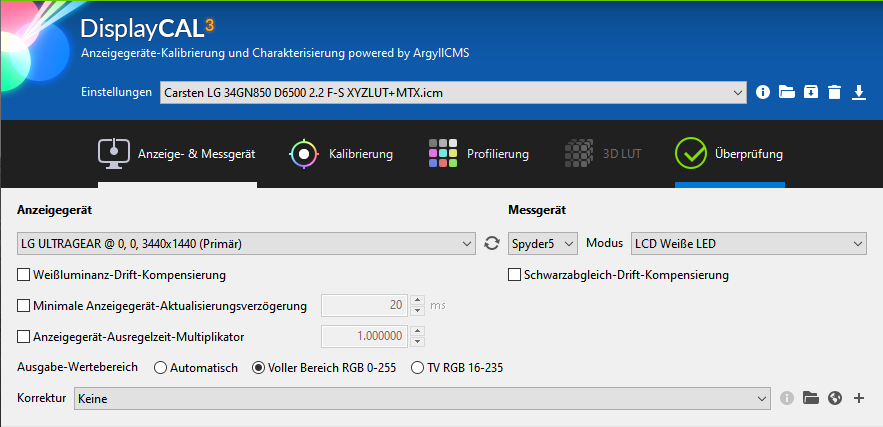The height and width of the screenshot is (427, 883).
Task: Click the download arrow icon in header
Action: click(858, 92)
